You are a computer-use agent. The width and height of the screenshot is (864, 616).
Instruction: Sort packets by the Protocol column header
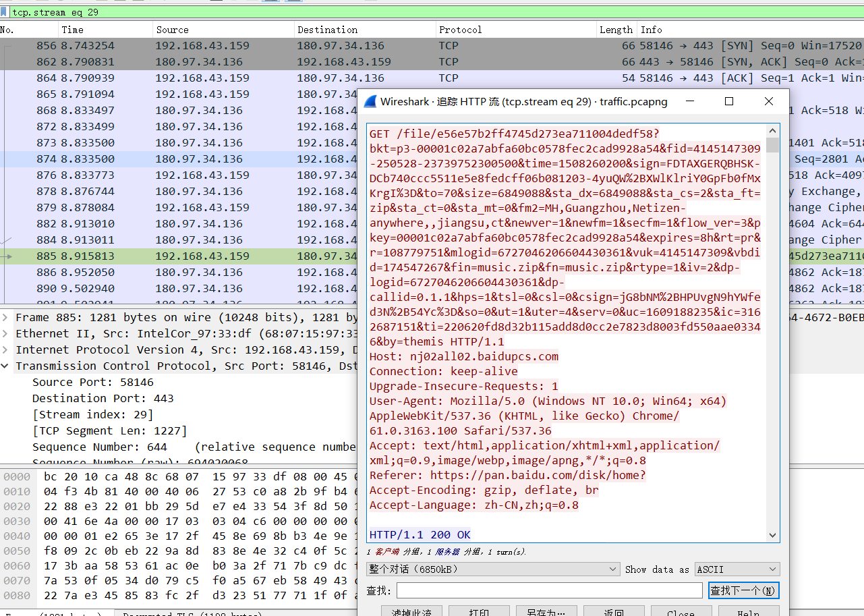516,30
